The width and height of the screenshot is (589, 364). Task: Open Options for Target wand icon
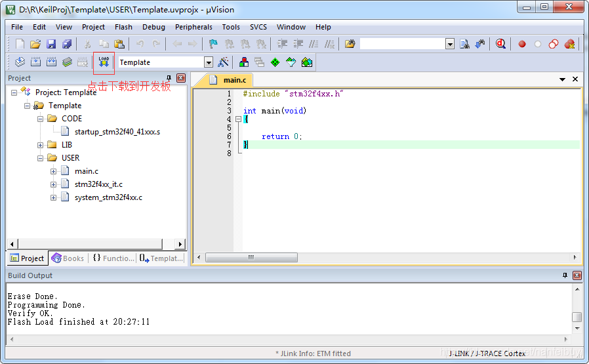tap(223, 62)
